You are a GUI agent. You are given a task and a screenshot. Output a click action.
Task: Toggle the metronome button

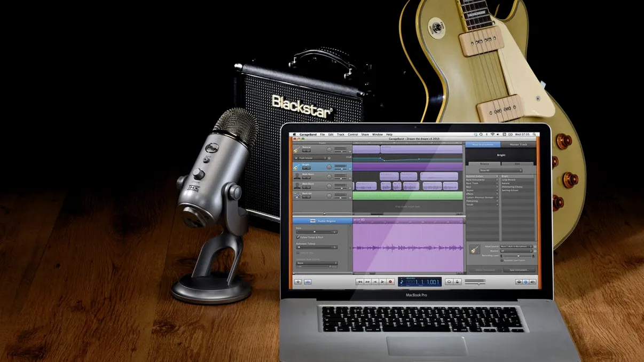coord(457,282)
